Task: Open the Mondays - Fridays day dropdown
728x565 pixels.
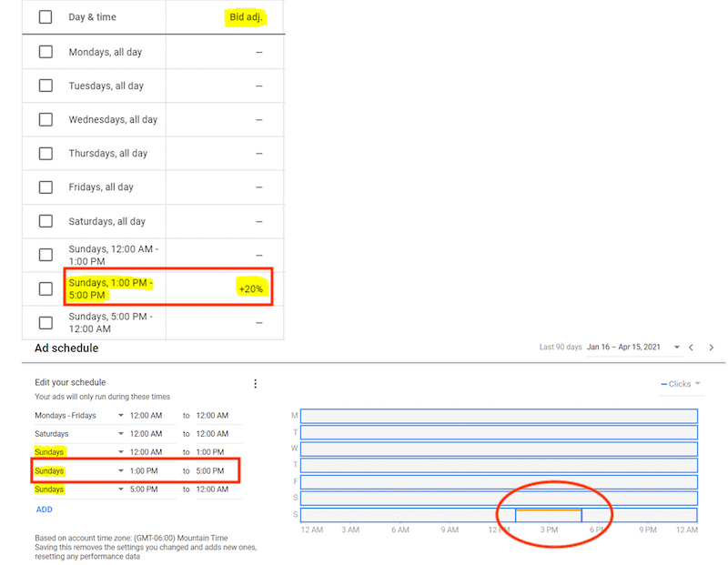Action: pyautogui.click(x=120, y=416)
